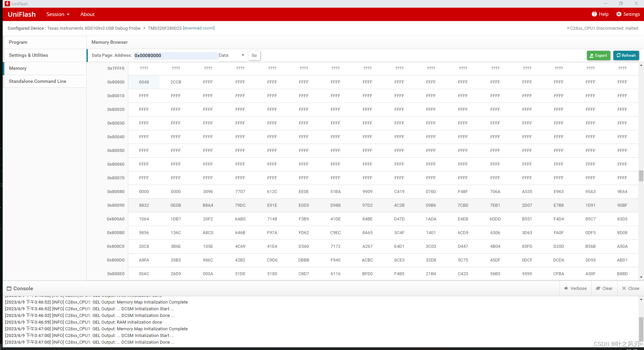Select memory cell value 2CCB
The image size is (644, 350).
176,82
